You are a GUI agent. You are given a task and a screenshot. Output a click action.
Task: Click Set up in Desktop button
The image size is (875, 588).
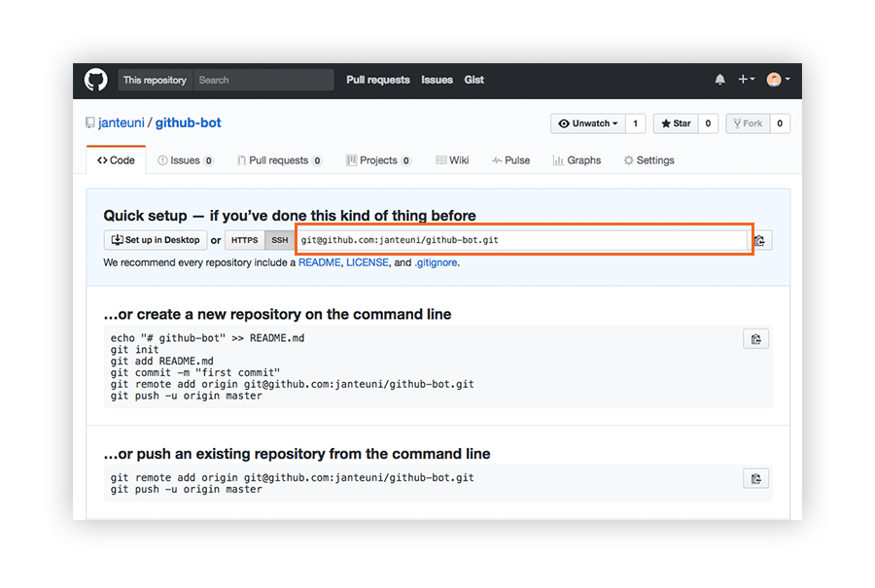156,240
